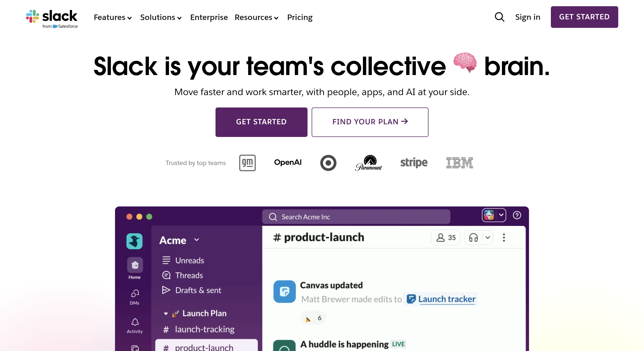Click the Acme workspace bird avatar
The image size is (644, 351).
click(x=135, y=241)
